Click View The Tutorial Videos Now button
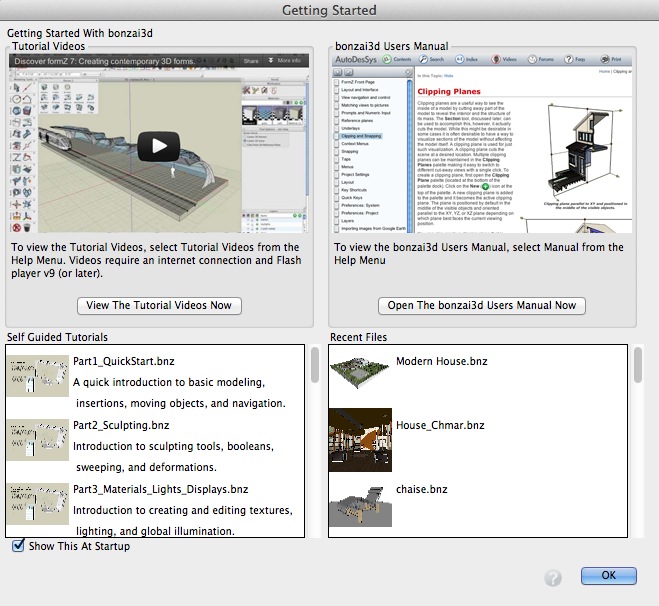This screenshot has height=606, width=659. point(159,306)
